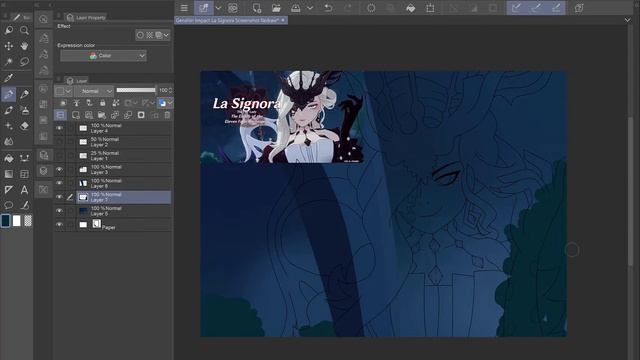Open the palette color dropdown left of Normal
This screenshot has width=640, height=360.
[63, 91]
